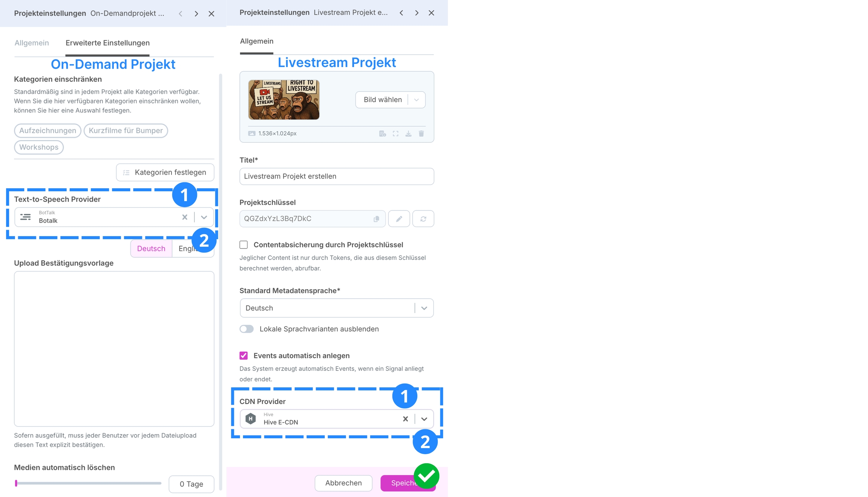Viewport: 868px width, 497px height.
Task: Clear the Hive E-CDN provider selection
Action: [405, 419]
